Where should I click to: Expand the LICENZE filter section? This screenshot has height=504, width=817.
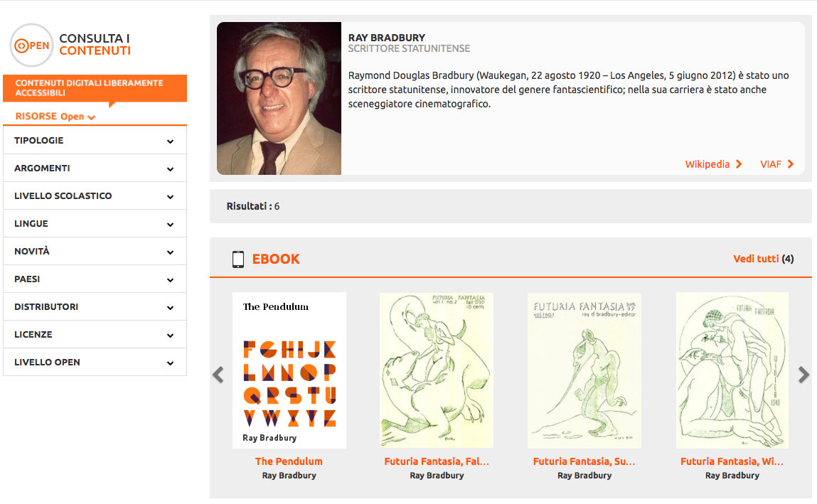click(x=95, y=334)
